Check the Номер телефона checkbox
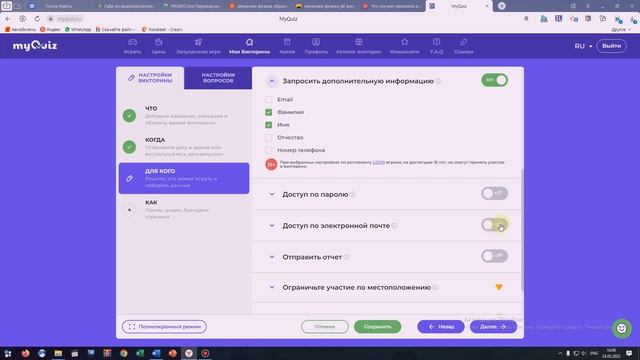This screenshot has height=360, width=640. pos(269,150)
